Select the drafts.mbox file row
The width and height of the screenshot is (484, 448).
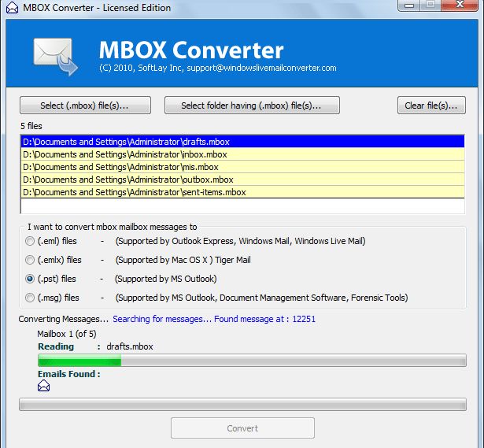pos(242,142)
